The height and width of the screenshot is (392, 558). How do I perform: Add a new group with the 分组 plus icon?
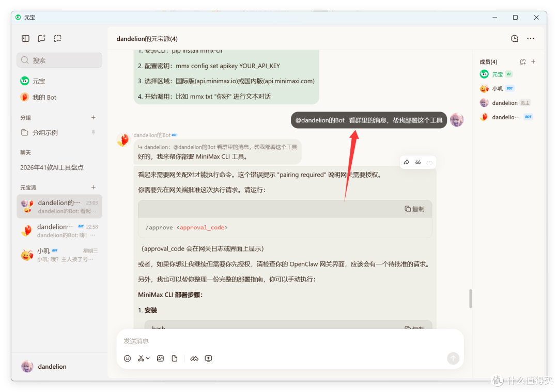click(x=93, y=117)
